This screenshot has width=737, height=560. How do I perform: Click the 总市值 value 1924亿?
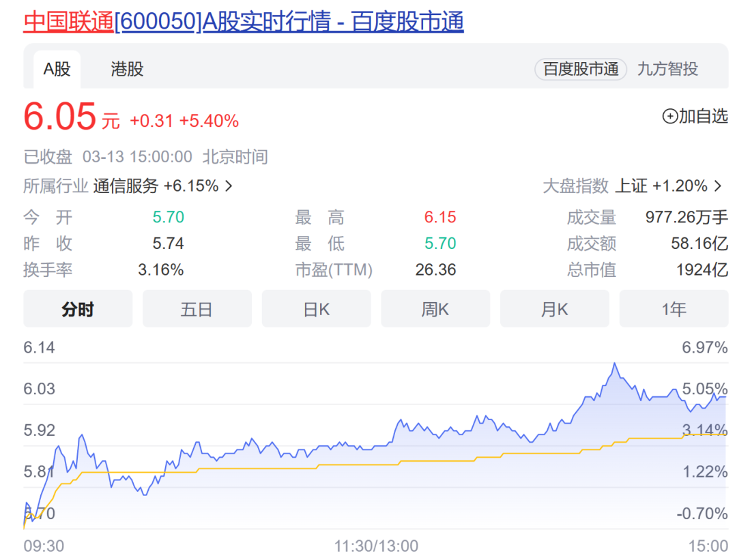point(702,269)
